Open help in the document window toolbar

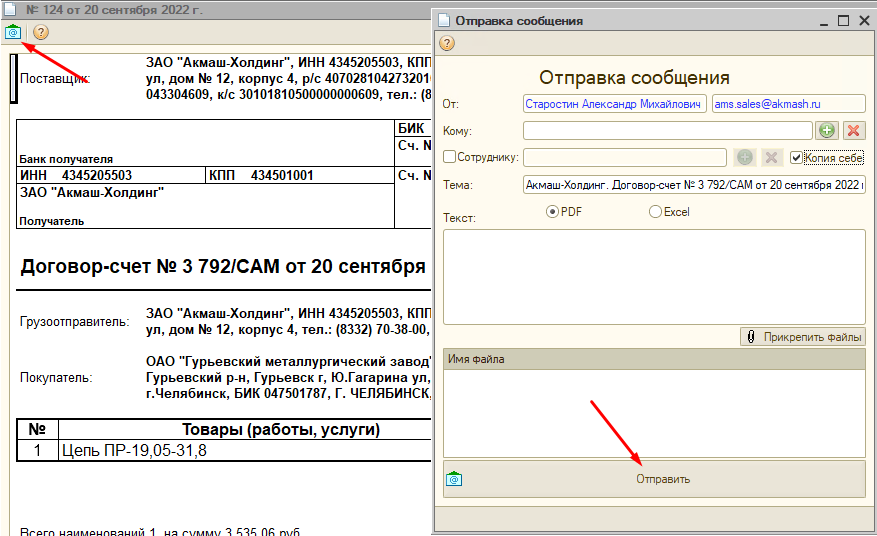[41, 32]
